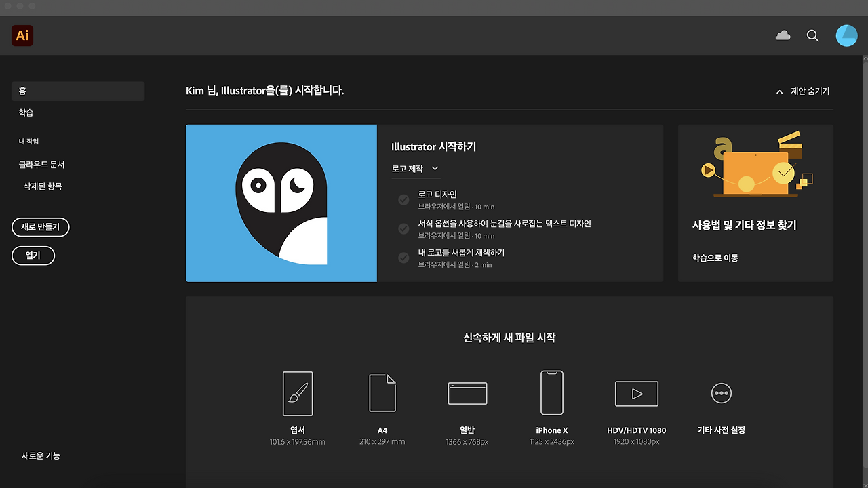Viewport: 868px width, 488px height.
Task: Click the 일반 web preset icon
Action: [x=467, y=393]
